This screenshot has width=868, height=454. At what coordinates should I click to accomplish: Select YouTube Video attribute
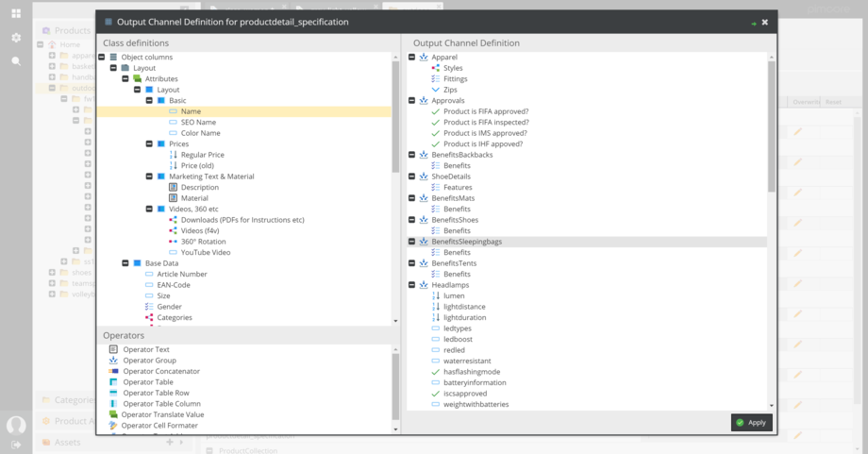tap(205, 252)
